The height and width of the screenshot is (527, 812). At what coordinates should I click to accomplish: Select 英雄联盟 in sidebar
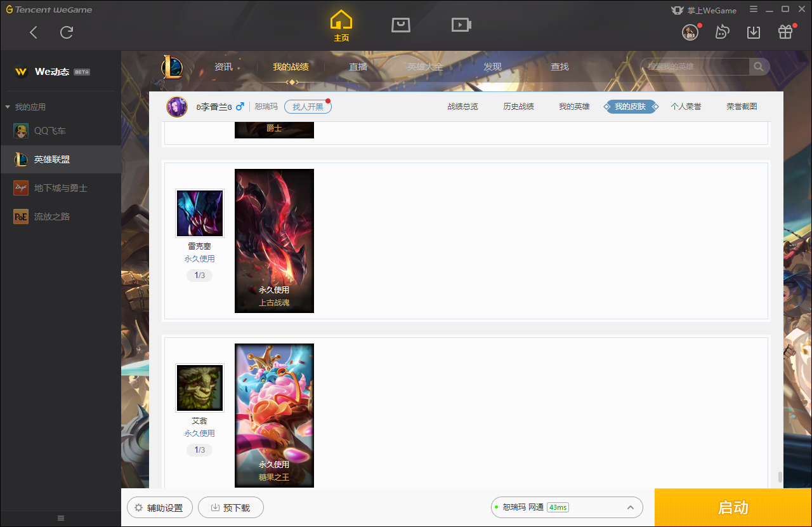click(60, 159)
